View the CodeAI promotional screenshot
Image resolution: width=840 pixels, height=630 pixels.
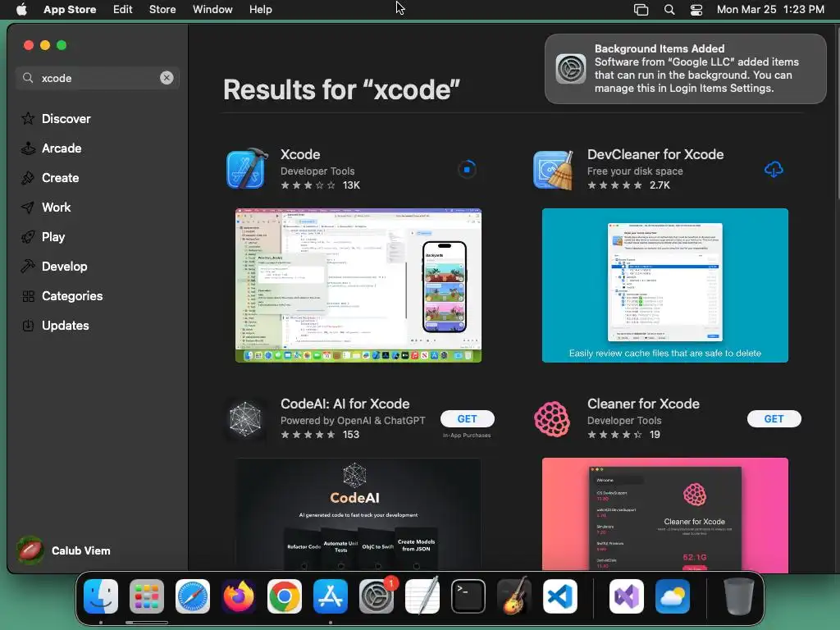click(x=358, y=514)
